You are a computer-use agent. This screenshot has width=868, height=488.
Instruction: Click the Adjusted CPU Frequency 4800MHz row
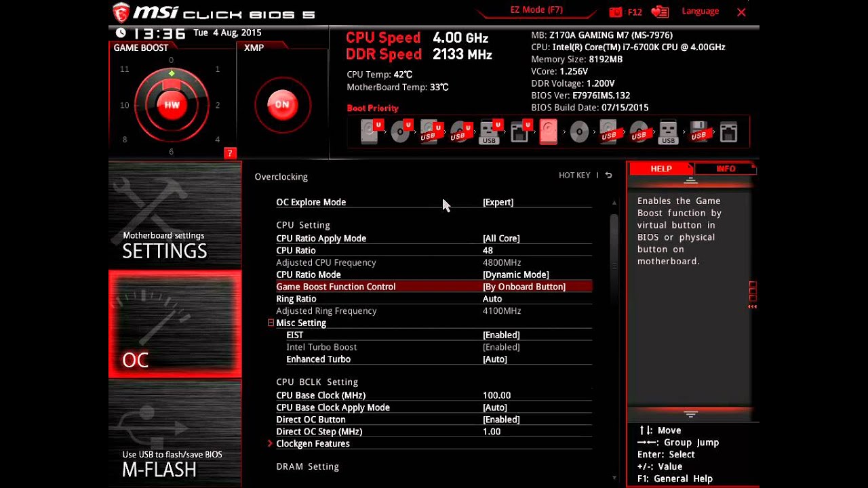point(433,262)
